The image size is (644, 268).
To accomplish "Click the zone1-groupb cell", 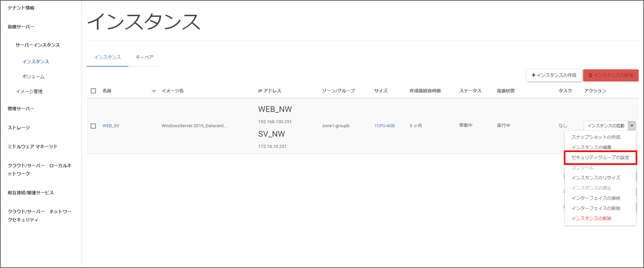I will (x=336, y=126).
